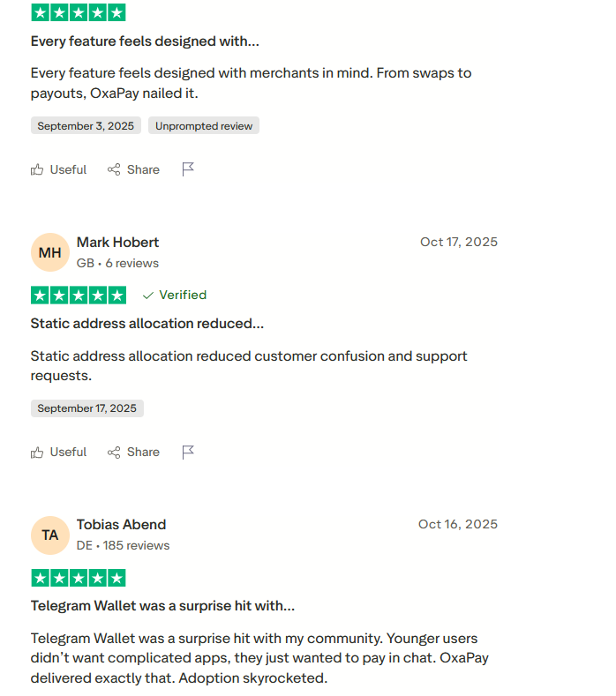Image resolution: width=616 pixels, height=696 pixels.
Task: Click Share icon on the September 3 review
Action: click(x=114, y=169)
